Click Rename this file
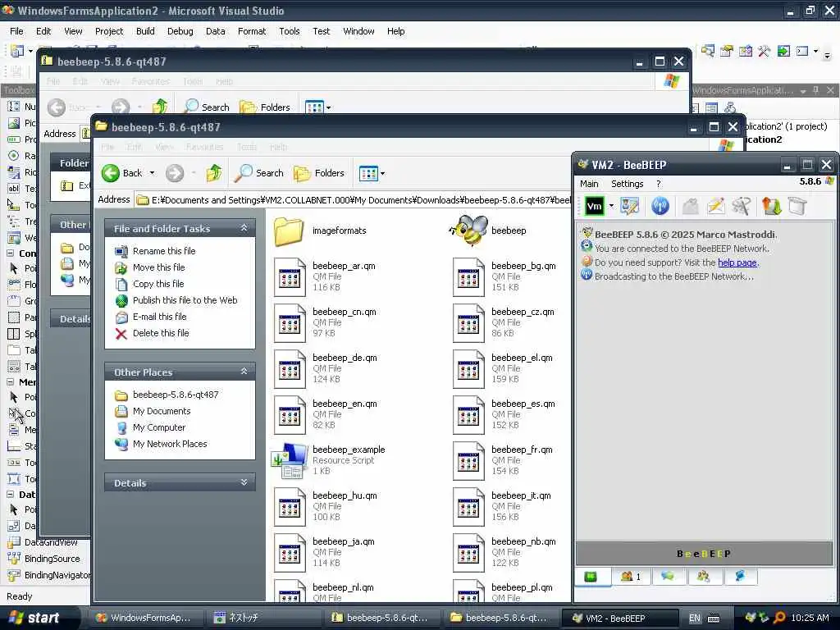The image size is (840, 630). pos(164,251)
